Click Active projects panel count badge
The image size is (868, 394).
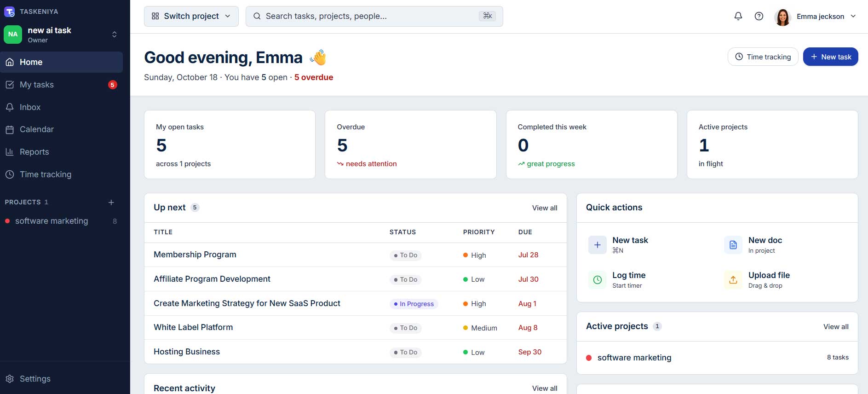click(x=657, y=326)
